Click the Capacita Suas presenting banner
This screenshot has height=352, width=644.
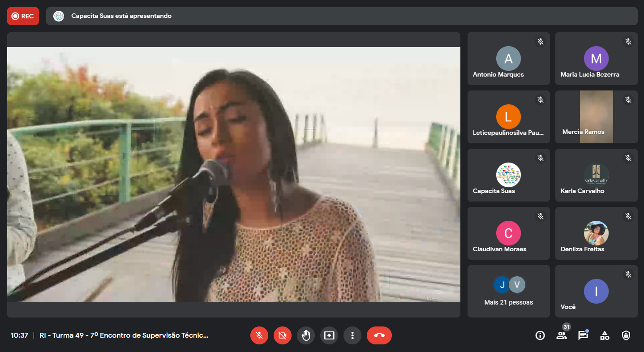pyautogui.click(x=341, y=16)
